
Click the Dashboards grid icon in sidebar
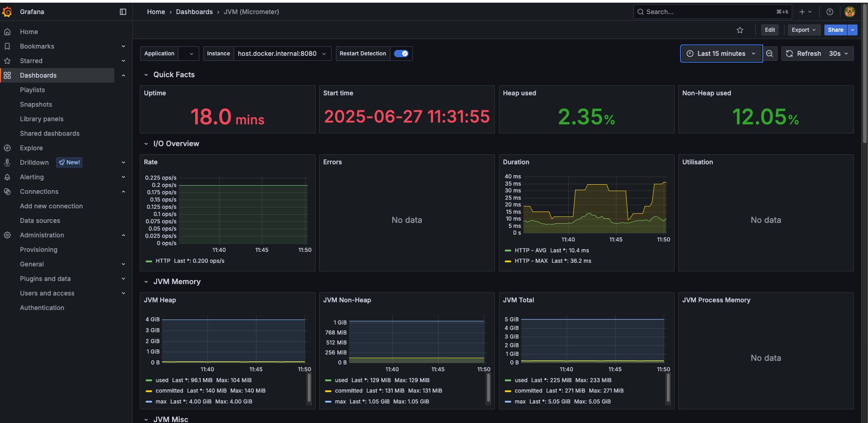7,75
